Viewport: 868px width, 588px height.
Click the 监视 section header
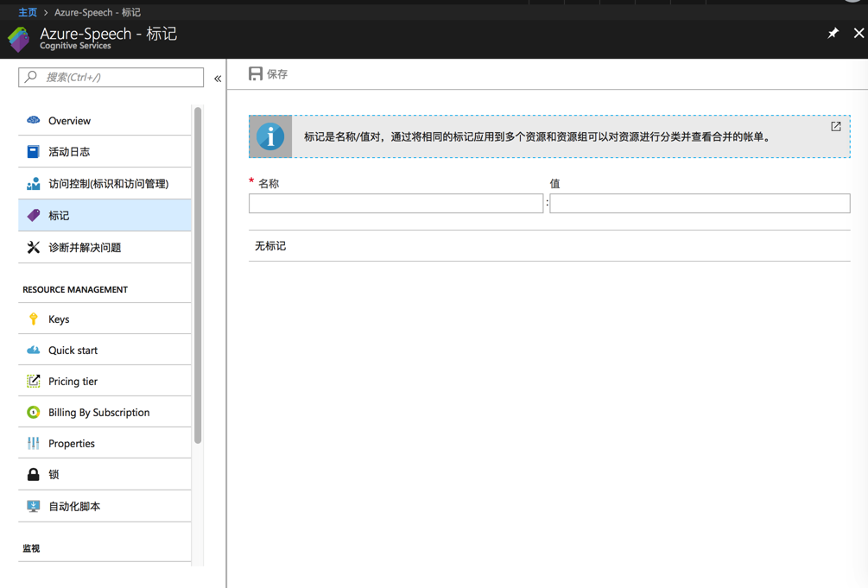click(x=31, y=548)
